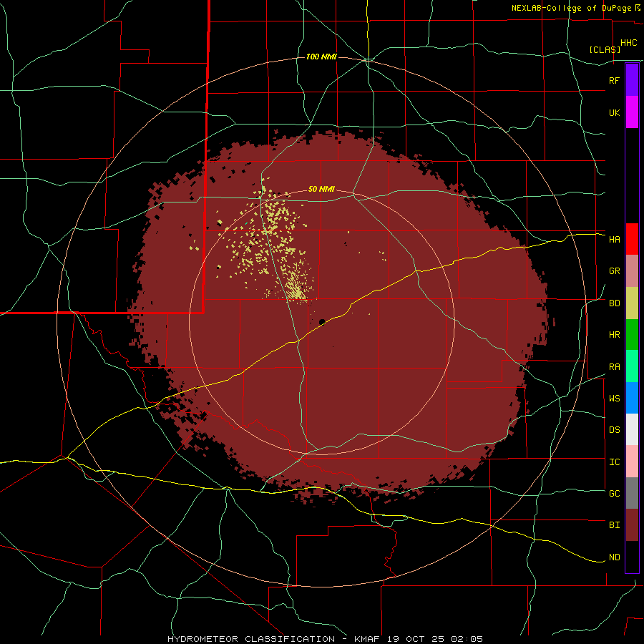Click the UK legend label

[x=614, y=112]
